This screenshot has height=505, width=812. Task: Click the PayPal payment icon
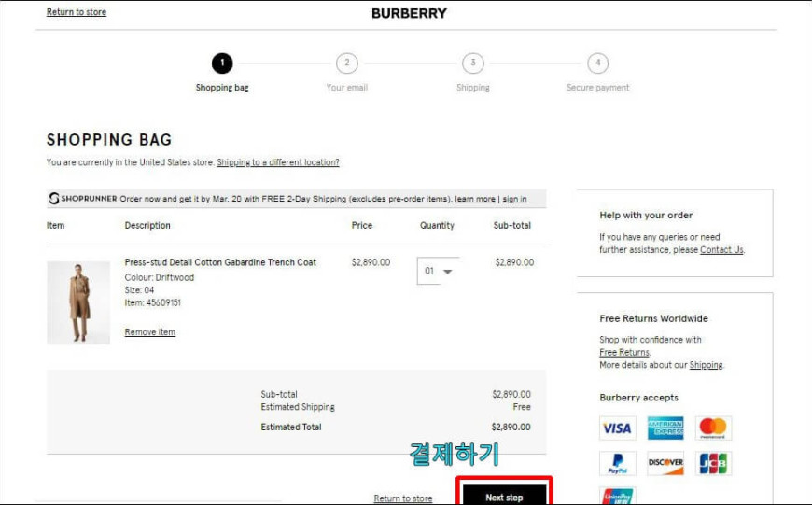coord(617,463)
